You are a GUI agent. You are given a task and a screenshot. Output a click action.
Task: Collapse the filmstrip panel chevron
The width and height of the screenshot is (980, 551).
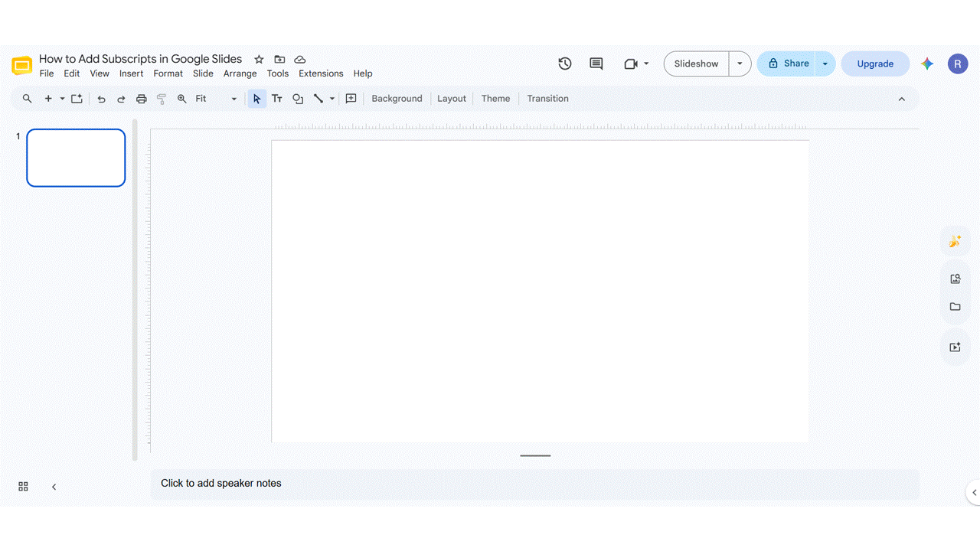[x=54, y=487]
